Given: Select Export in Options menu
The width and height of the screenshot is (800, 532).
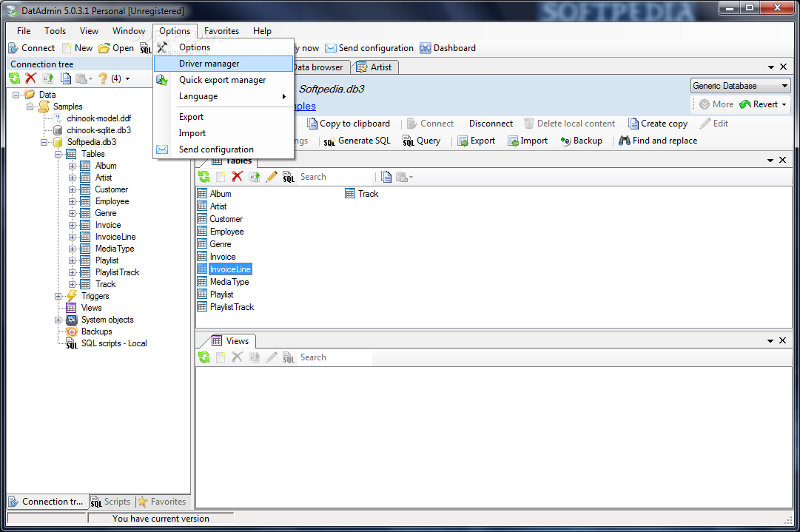Looking at the screenshot, I should coord(223,117).
